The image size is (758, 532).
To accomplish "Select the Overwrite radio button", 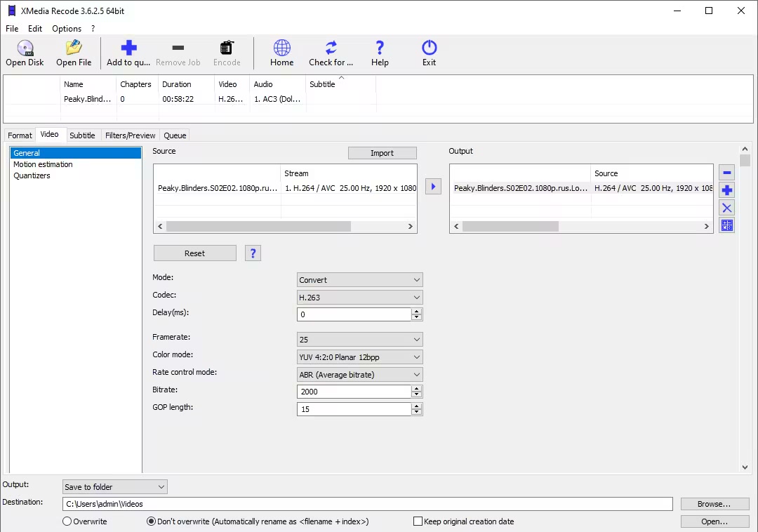I will 67,521.
